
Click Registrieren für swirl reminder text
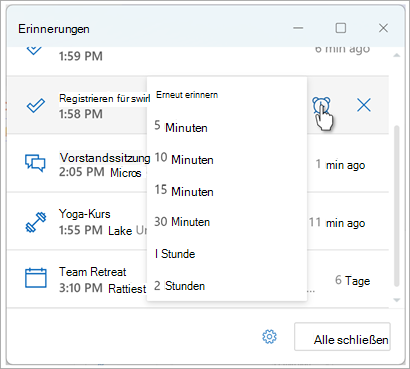(x=105, y=98)
